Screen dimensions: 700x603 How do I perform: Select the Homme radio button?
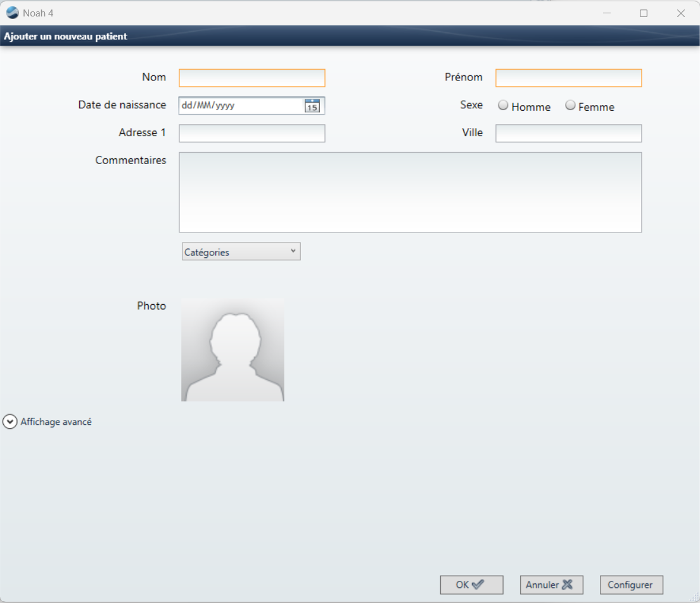click(x=503, y=105)
